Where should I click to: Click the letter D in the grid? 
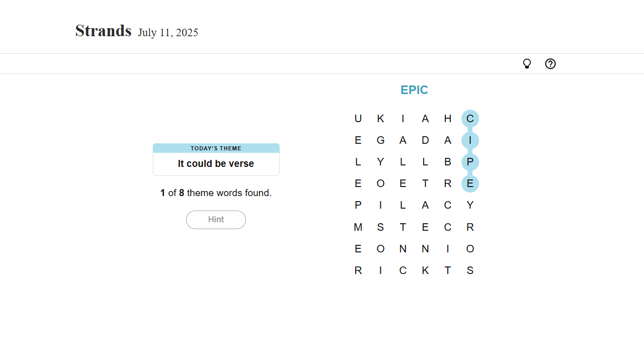(x=425, y=140)
